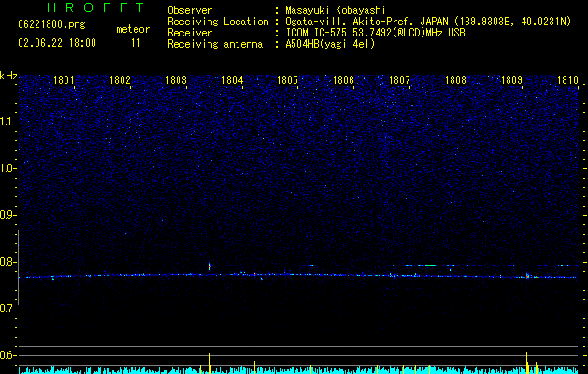The width and height of the screenshot is (588, 374).
Task: Click the 0.7 frequency axis label
Action: tap(8, 309)
